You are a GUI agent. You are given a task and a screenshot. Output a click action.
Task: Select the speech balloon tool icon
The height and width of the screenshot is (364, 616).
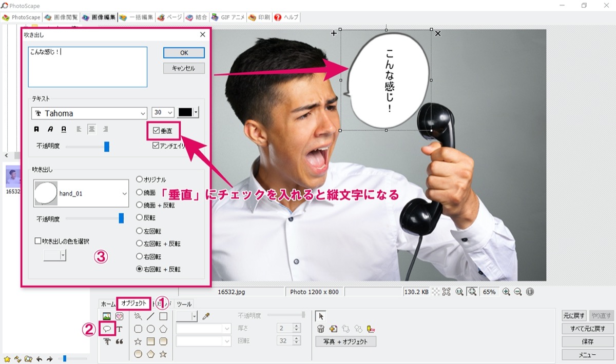click(107, 329)
